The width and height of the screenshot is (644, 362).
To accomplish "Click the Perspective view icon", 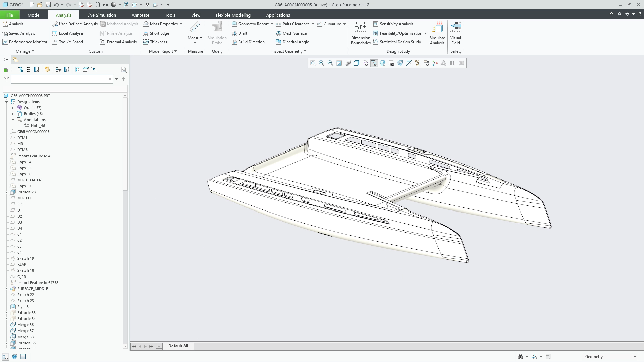I will point(400,63).
